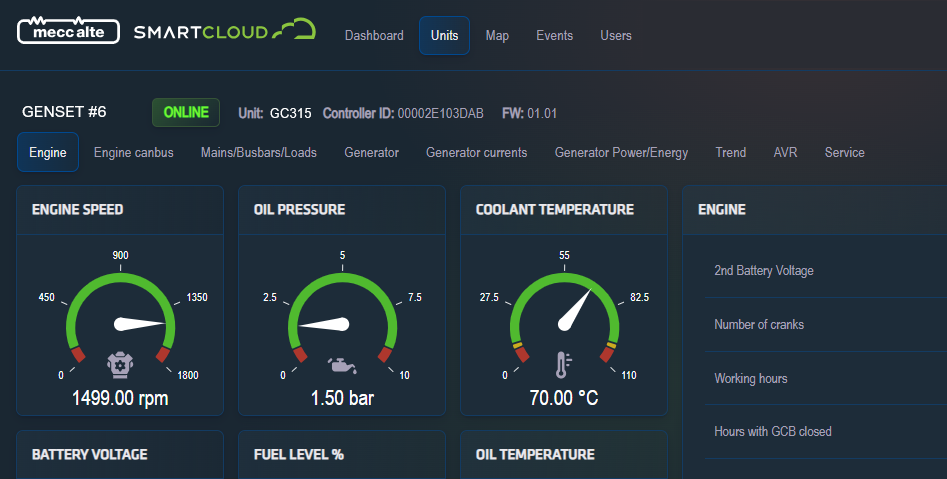Click the COOLANT TEMPERATURE card header
The width and height of the screenshot is (947, 479).
click(x=564, y=210)
